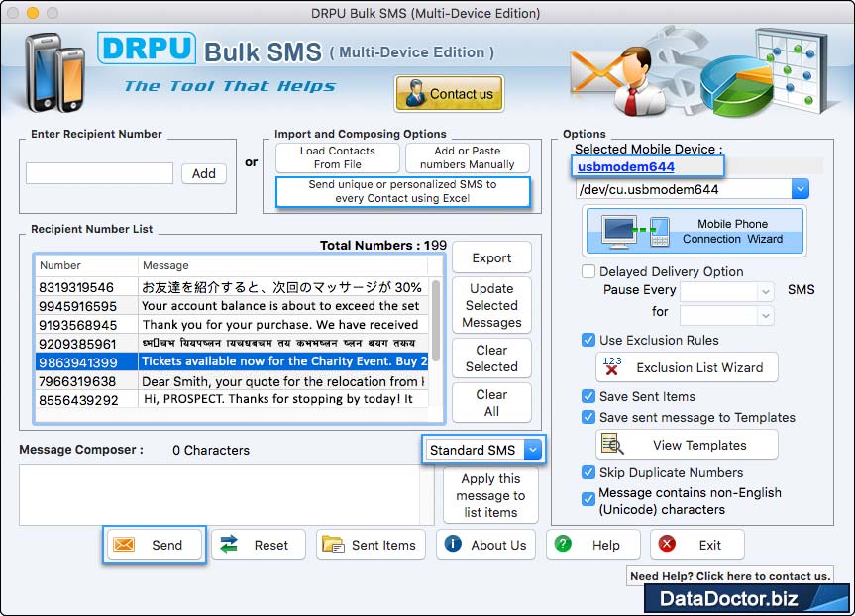Click the magnifier document View Templates icon
This screenshot has height=616, width=855.
(612, 444)
